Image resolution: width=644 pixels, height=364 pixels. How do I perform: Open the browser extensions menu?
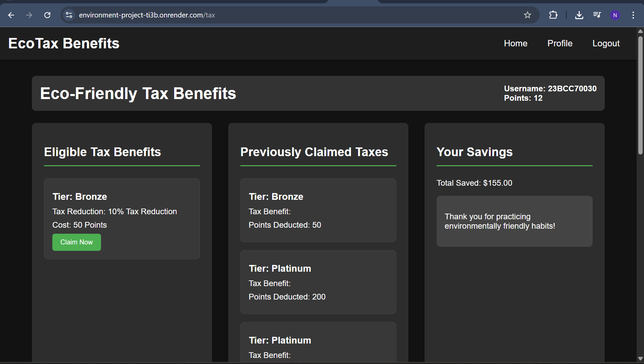[x=553, y=15]
